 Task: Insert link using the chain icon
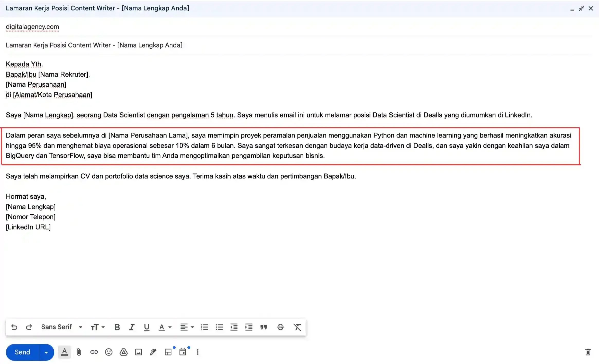[x=94, y=352]
